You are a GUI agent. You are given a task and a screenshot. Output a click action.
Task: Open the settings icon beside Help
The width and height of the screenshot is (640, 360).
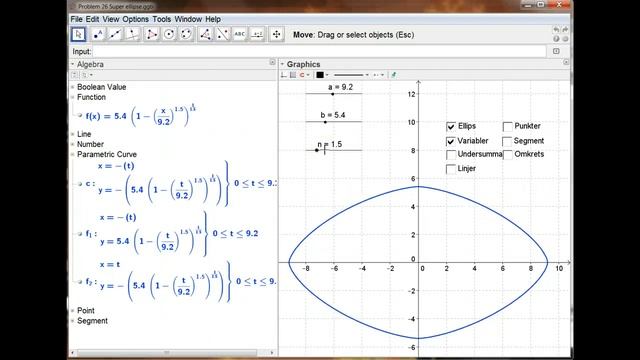coord(565,39)
